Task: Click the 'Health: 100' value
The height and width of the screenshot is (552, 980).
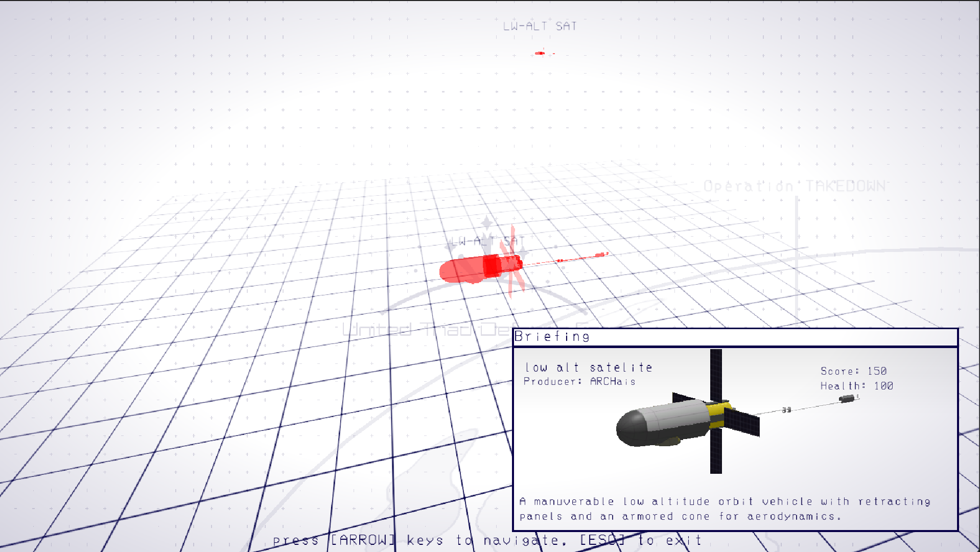Action: point(857,386)
